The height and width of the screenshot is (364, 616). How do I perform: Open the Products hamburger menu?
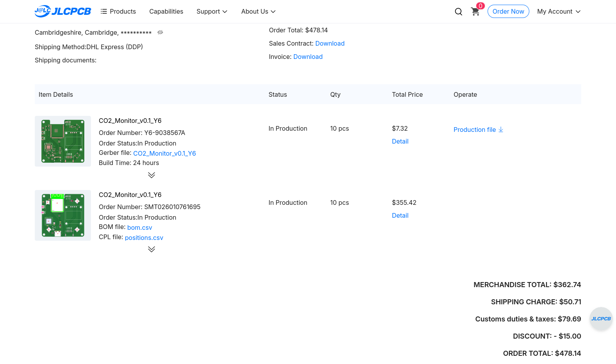point(118,11)
